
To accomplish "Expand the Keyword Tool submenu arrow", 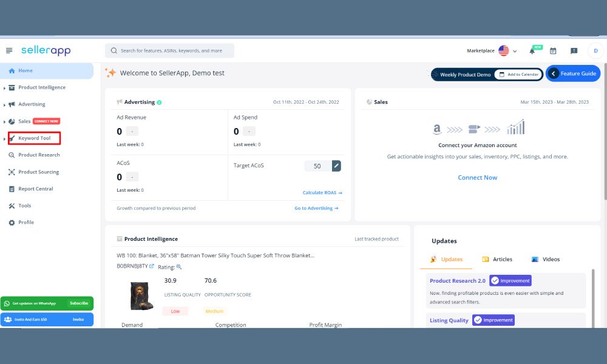I will (4, 138).
